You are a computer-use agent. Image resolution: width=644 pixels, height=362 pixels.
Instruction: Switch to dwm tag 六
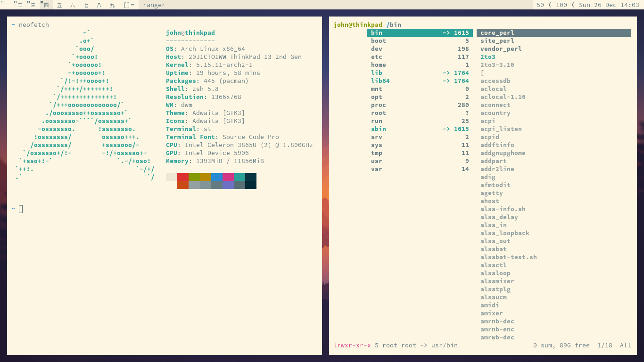(73, 5)
